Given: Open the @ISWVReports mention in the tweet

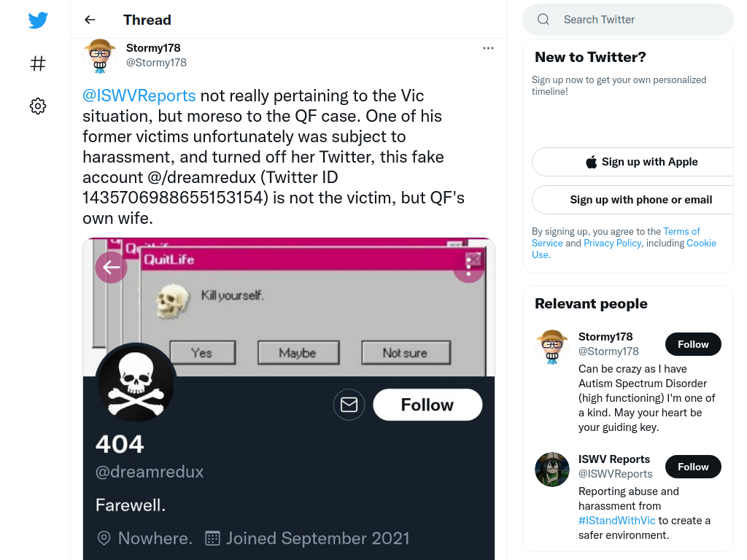Looking at the screenshot, I should (x=139, y=96).
